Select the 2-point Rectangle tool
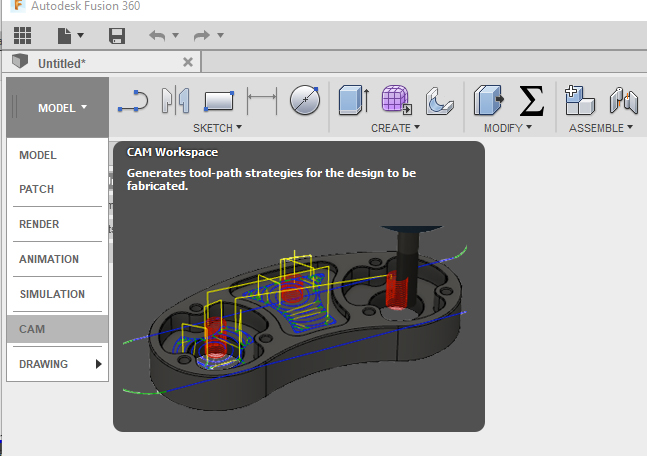 [219, 102]
